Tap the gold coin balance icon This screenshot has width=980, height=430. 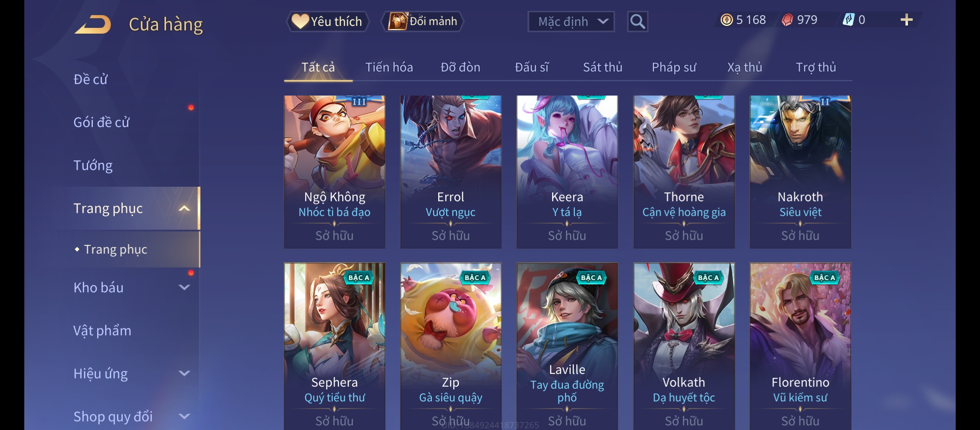pyautogui.click(x=726, y=20)
